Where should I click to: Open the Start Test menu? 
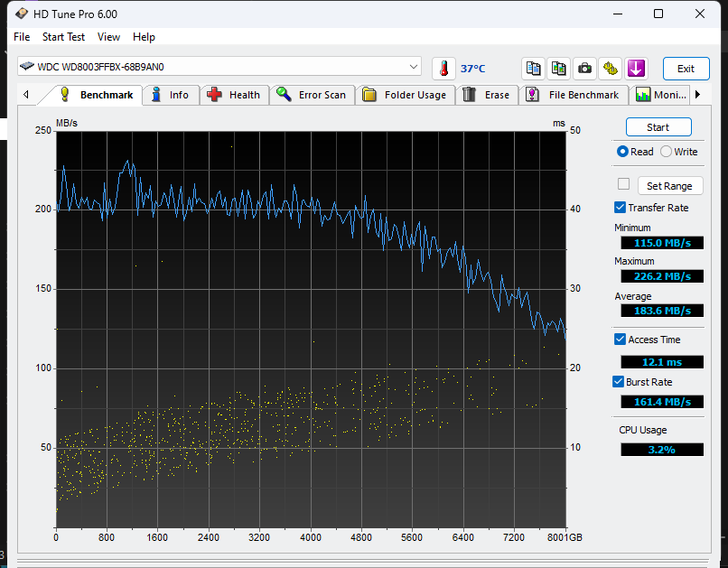pos(63,37)
